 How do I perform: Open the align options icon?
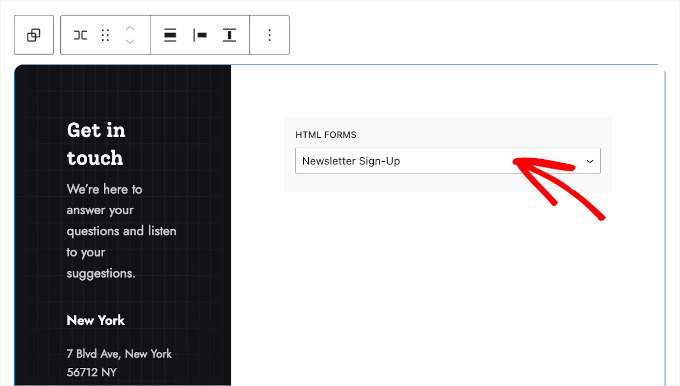point(170,35)
